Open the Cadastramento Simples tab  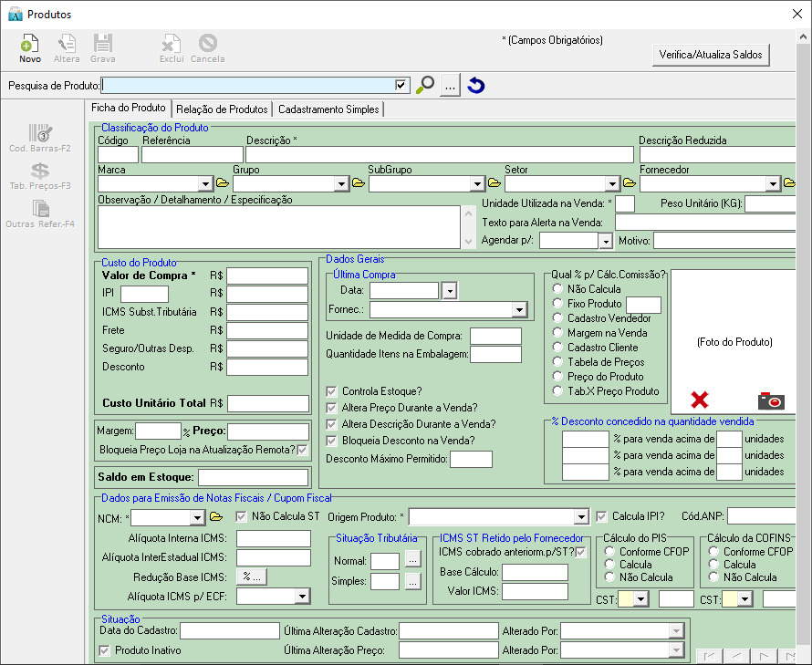pyautogui.click(x=328, y=109)
